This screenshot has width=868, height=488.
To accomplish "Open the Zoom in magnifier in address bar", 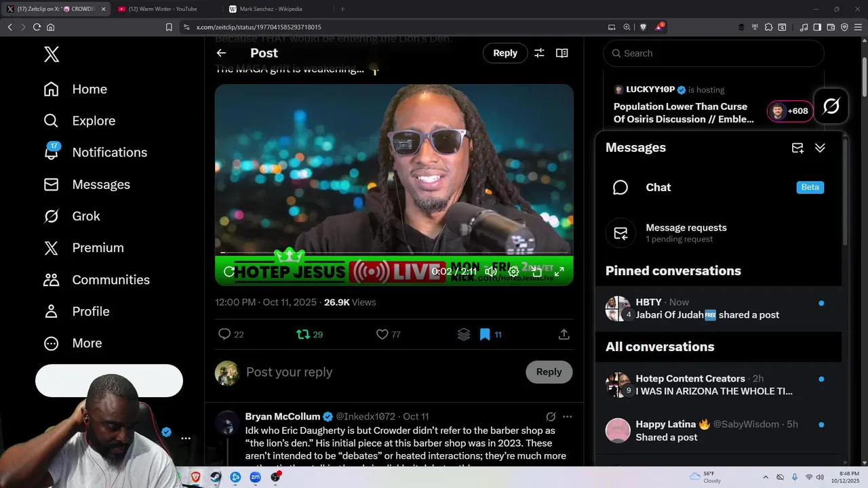I will tap(627, 27).
